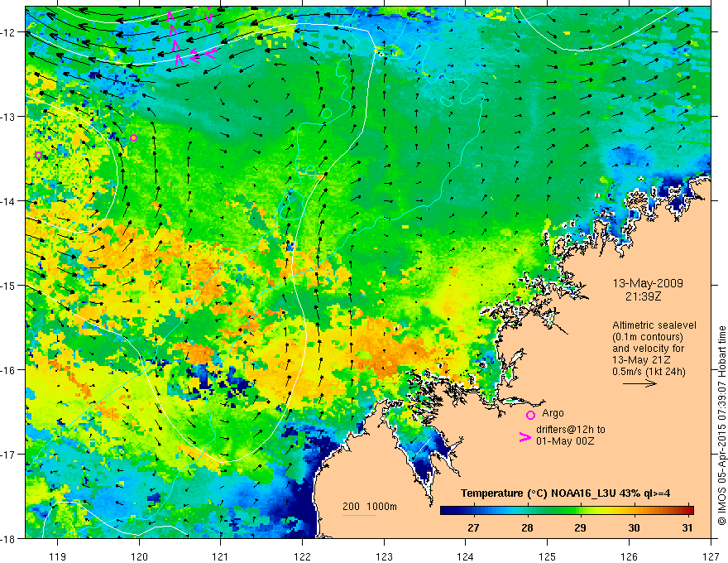Viewport: 728px width, 563px height.
Task: Click the longitude label 127
Action: coord(711,556)
